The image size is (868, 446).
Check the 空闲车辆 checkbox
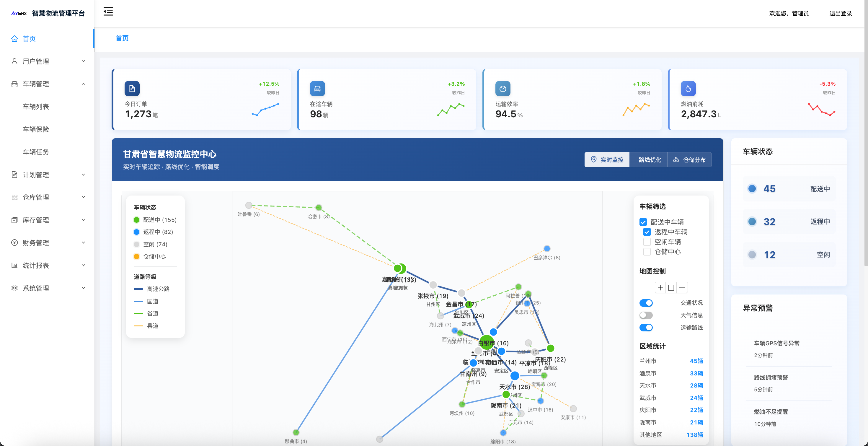647,242
